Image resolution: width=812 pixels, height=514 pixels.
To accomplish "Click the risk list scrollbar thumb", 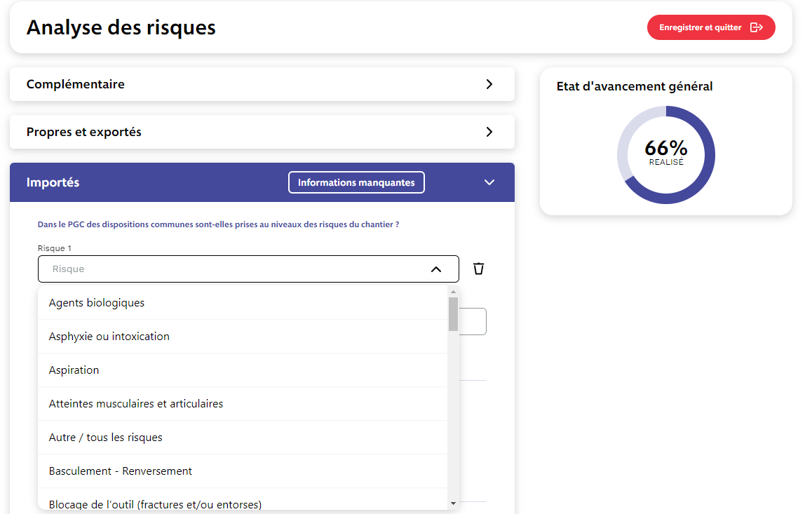I will coord(453,313).
